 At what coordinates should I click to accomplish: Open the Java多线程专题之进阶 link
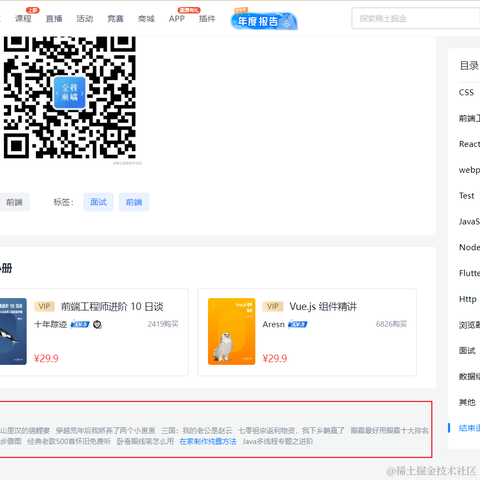[278, 442]
